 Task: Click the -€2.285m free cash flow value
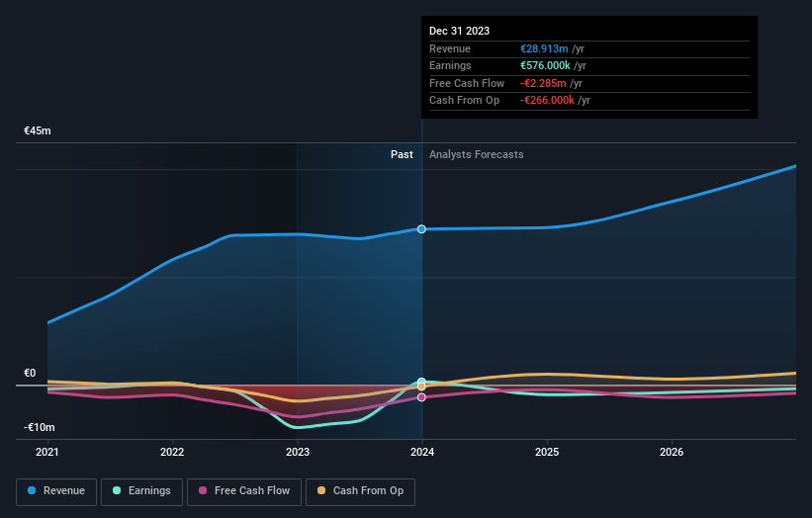[x=543, y=83]
